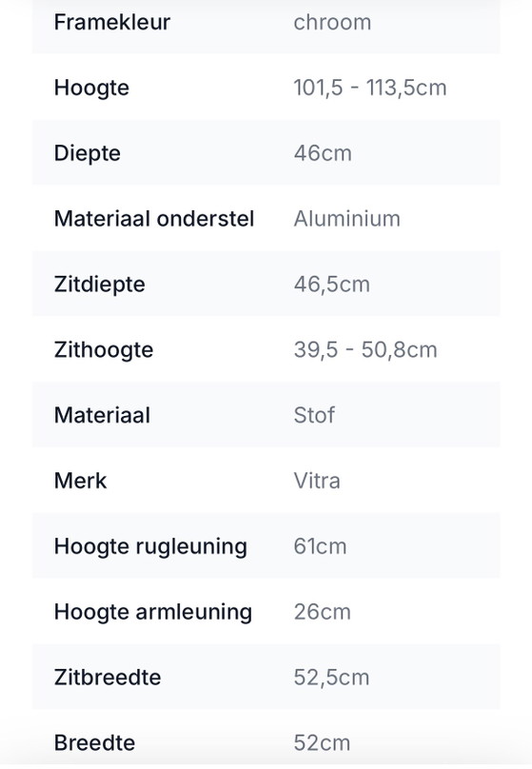The image size is (532, 769).
Task: Click the Aluminium value
Action: coord(347,219)
